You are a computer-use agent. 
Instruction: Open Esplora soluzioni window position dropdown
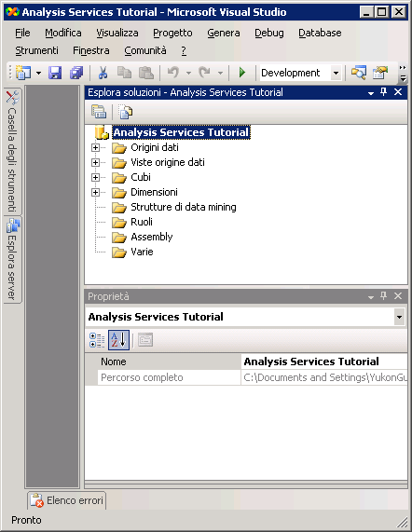(x=371, y=93)
